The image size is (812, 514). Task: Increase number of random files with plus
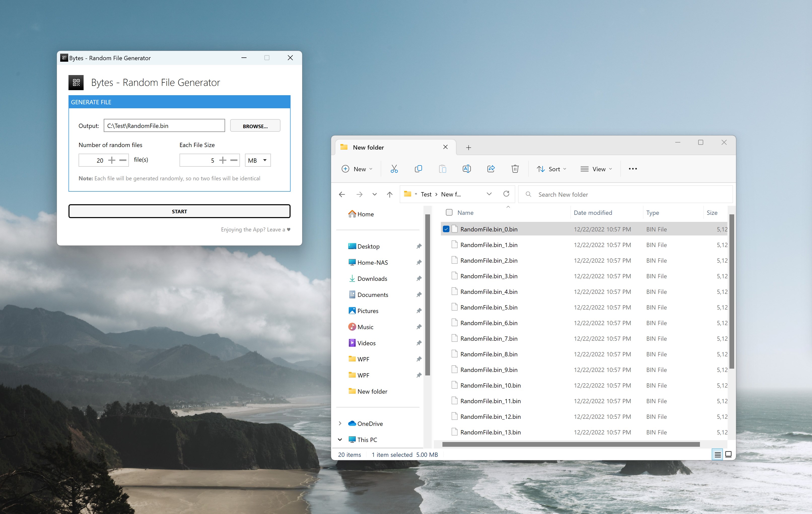[x=112, y=160]
